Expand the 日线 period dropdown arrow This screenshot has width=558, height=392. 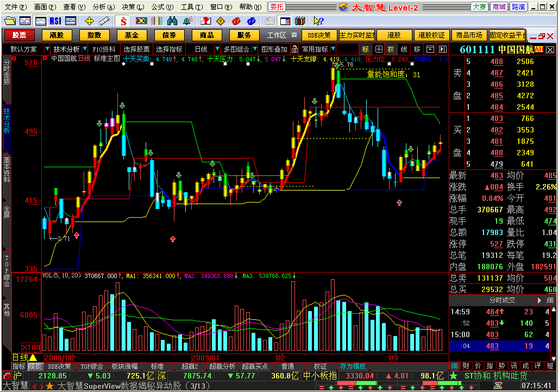coord(217,49)
